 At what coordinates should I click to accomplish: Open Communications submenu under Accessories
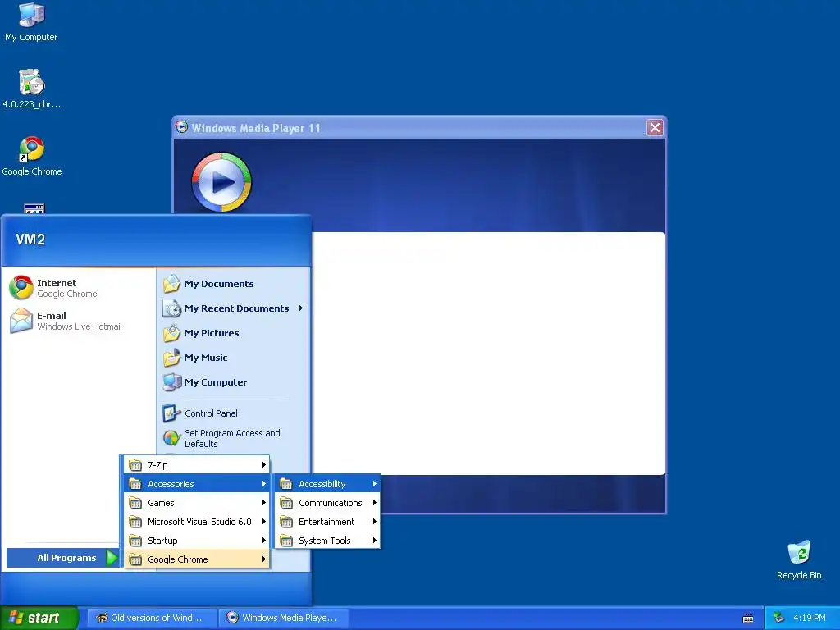click(x=327, y=503)
